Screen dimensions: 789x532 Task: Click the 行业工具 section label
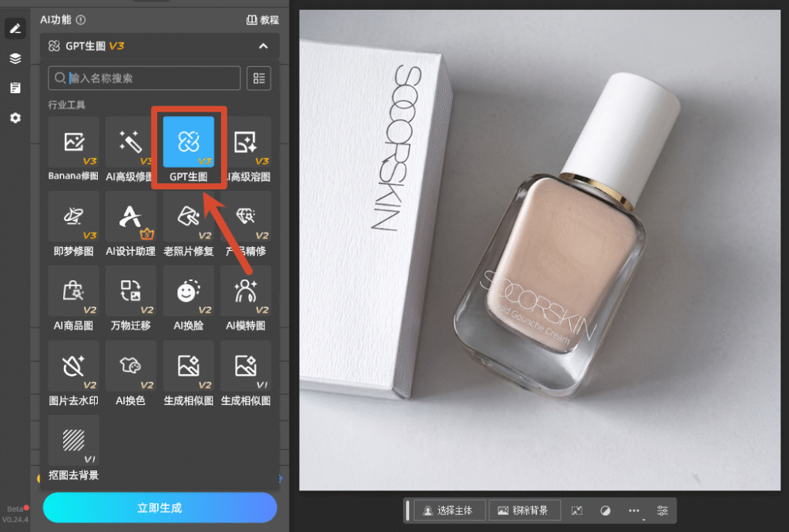tap(66, 105)
